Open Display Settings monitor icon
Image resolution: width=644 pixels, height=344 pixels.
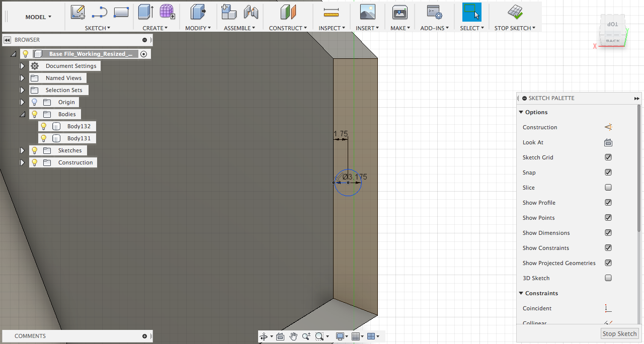341,336
